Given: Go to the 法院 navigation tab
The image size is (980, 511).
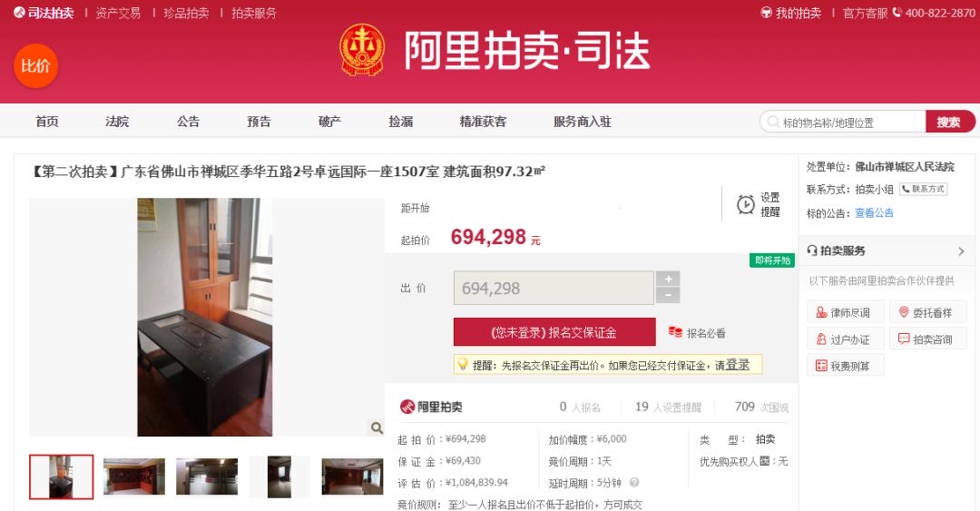Looking at the screenshot, I should (x=117, y=122).
